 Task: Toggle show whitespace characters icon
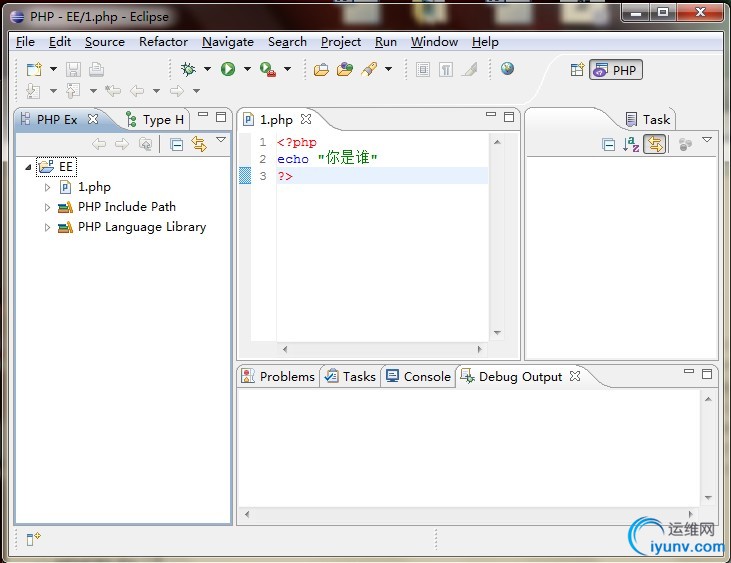pyautogui.click(x=446, y=70)
